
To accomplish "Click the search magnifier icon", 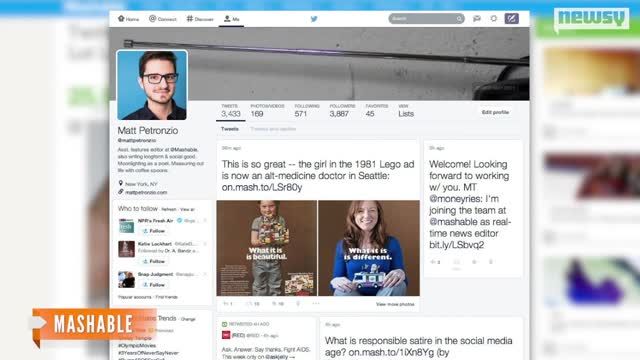I will tap(459, 19).
